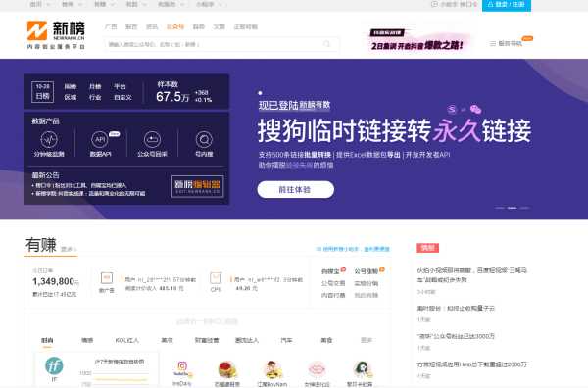Open the 月榜 monthly ranking link
This screenshot has height=388, width=588.
click(x=95, y=86)
